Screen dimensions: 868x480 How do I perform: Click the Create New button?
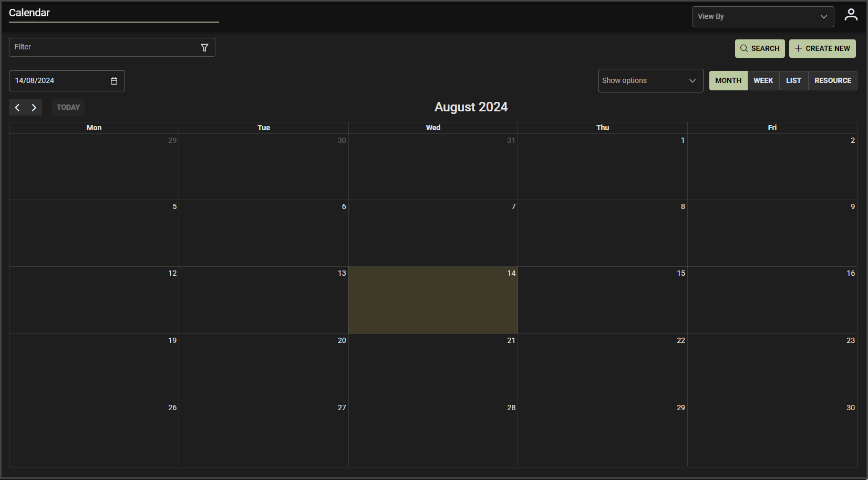822,48
